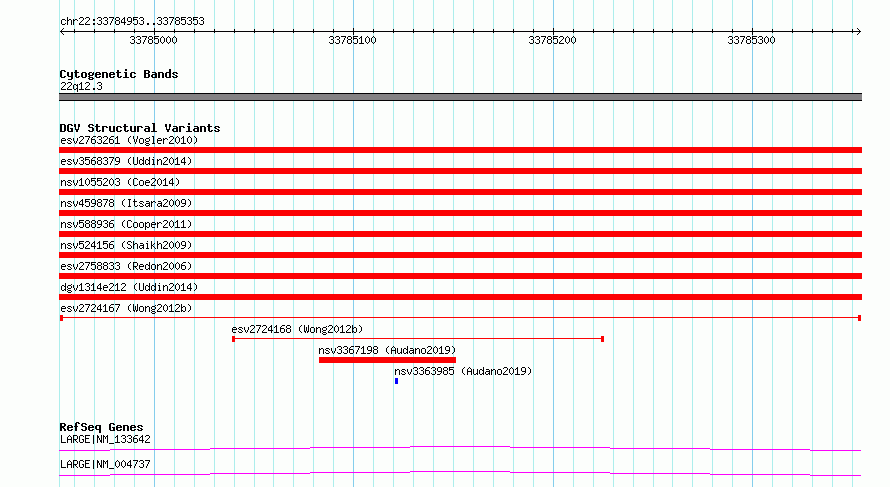Click the thick red bar of nsv3367198
This screenshot has width=890, height=487.
point(387,360)
